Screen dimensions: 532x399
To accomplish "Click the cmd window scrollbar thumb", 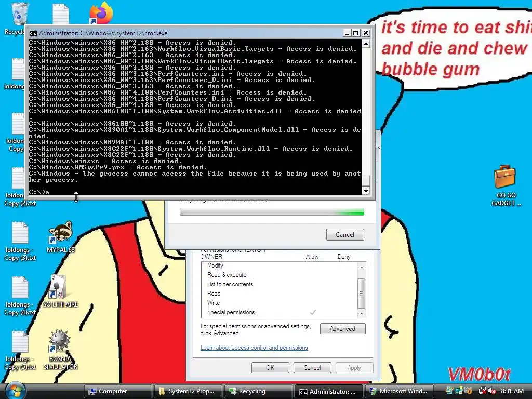I will (x=366, y=181).
